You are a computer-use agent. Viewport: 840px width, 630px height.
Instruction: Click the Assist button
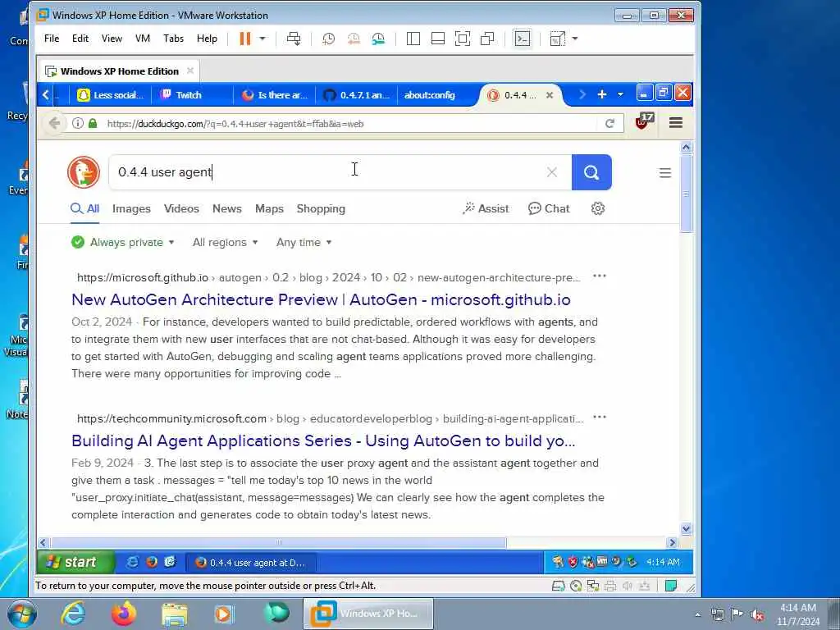click(486, 208)
